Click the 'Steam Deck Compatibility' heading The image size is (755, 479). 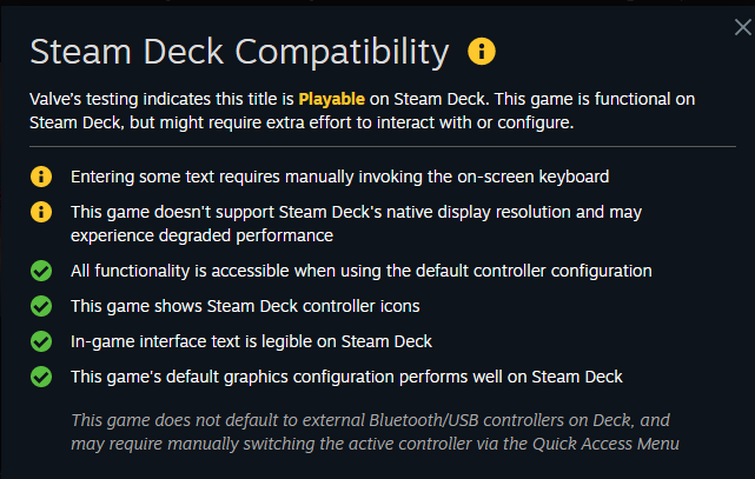(x=239, y=52)
